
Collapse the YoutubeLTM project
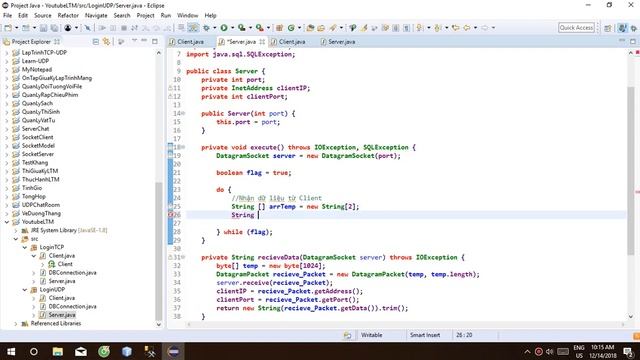7,222
